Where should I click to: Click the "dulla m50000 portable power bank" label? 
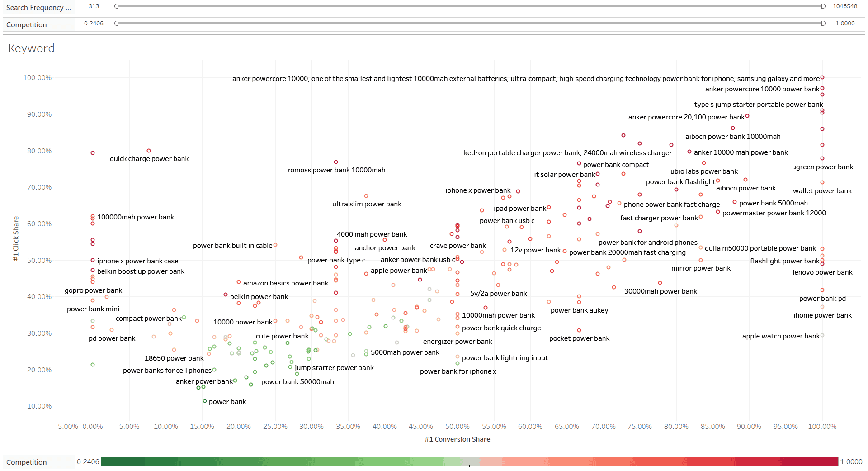pyautogui.click(x=760, y=248)
